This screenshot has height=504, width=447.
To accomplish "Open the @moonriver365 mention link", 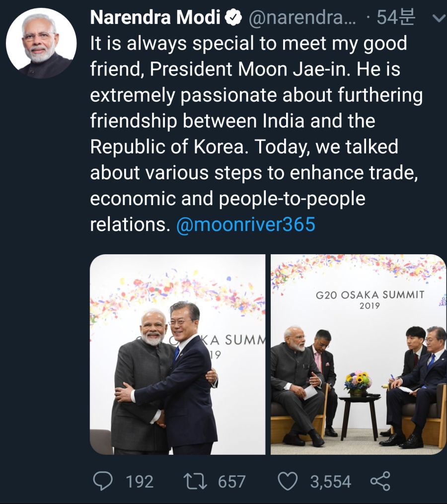I will click(245, 224).
